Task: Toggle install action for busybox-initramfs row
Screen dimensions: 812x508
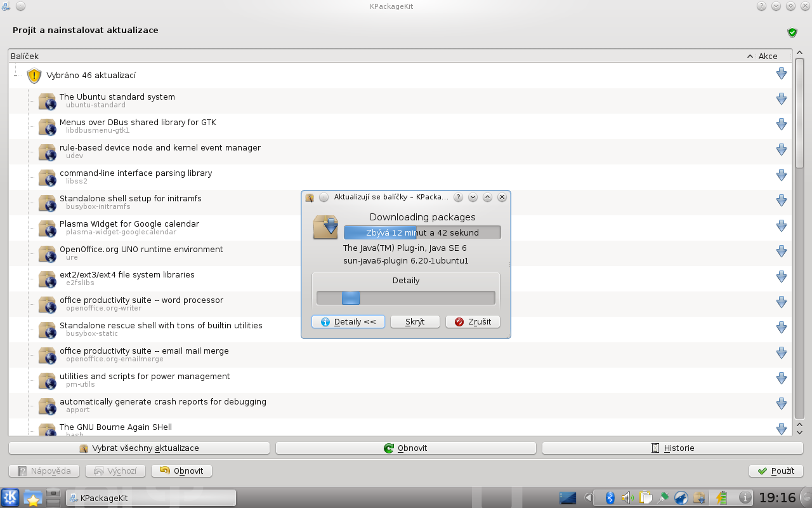Action: (x=782, y=201)
